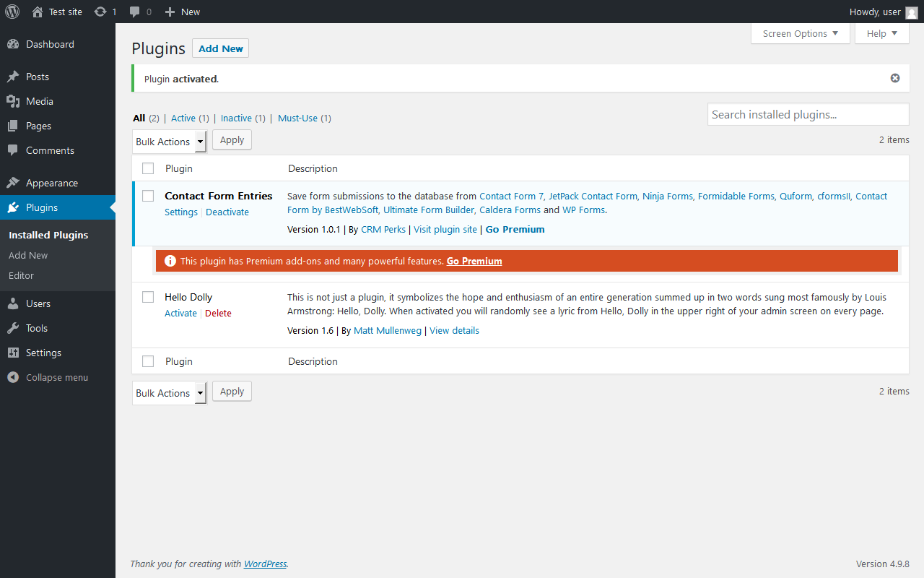Click the Settings sliders icon in sidebar
Viewport: 924px width, 578px height.
pos(13,353)
